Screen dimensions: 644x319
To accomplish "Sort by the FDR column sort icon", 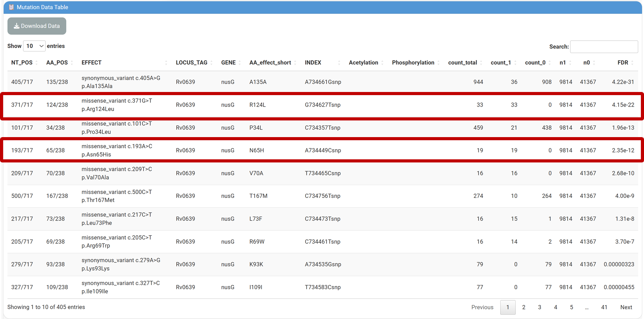I will (x=632, y=63).
